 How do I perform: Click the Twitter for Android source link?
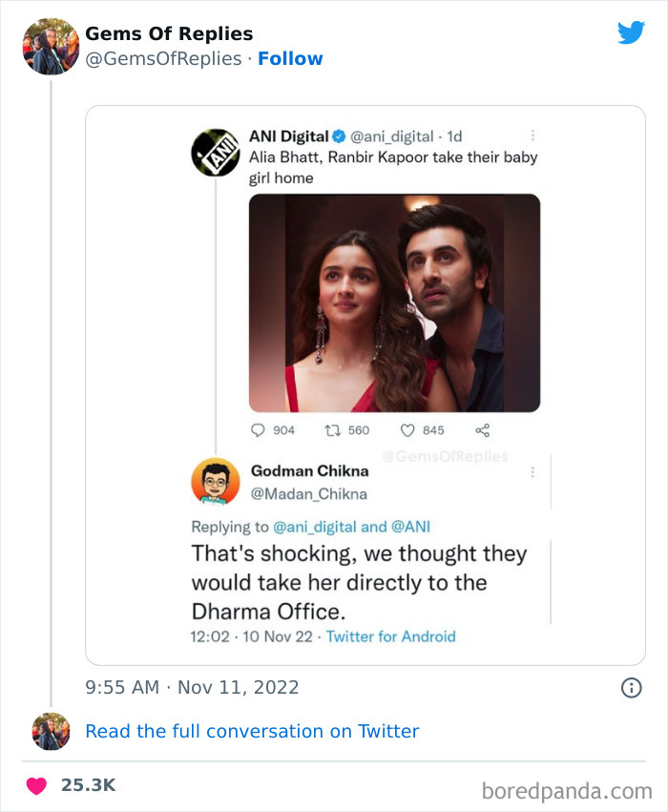coord(392,636)
